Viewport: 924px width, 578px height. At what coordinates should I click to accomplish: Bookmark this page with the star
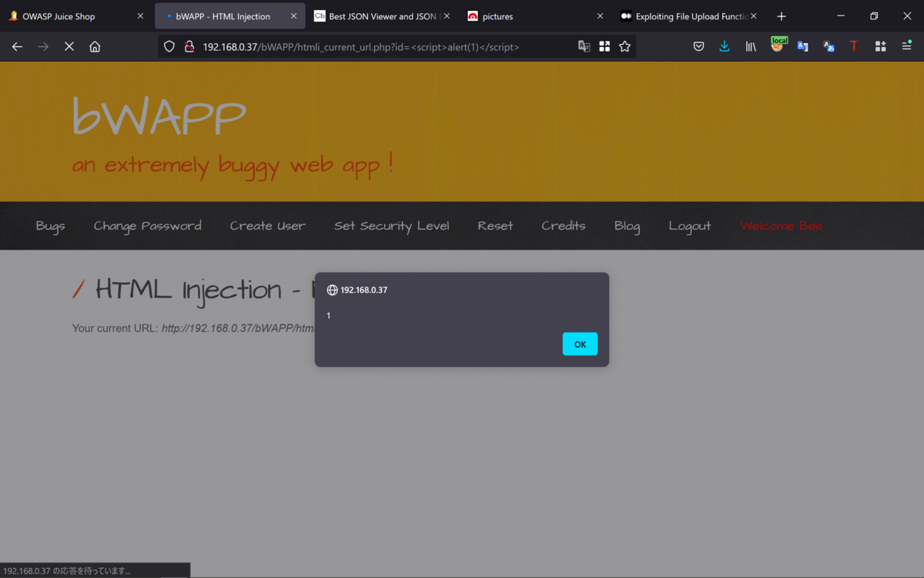[x=624, y=46]
